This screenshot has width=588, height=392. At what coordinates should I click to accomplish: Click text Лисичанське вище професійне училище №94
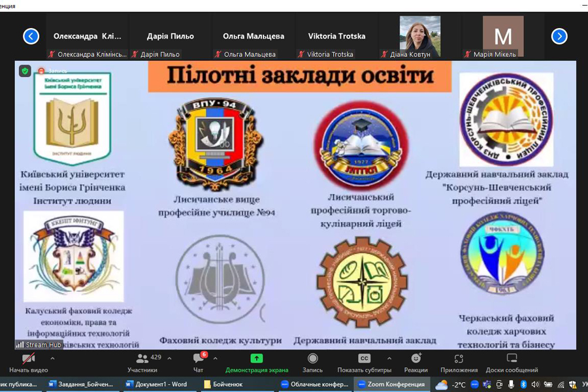coord(216,206)
